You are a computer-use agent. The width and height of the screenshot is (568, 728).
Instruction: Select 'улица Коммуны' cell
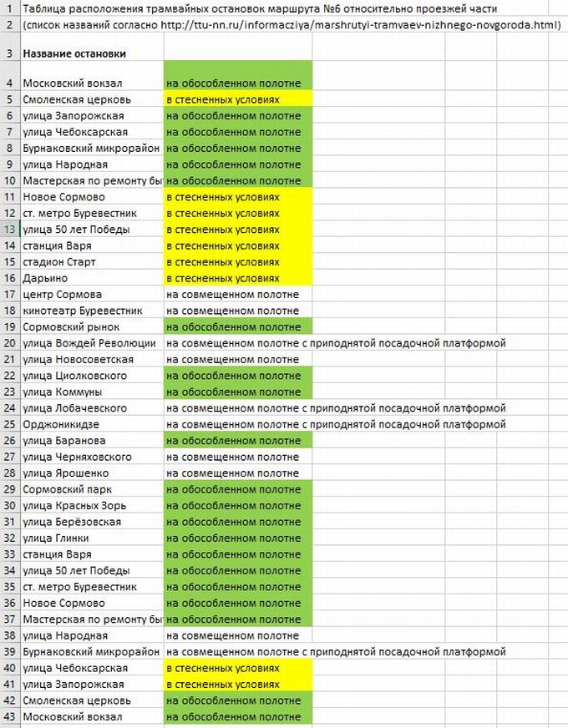coord(92,392)
